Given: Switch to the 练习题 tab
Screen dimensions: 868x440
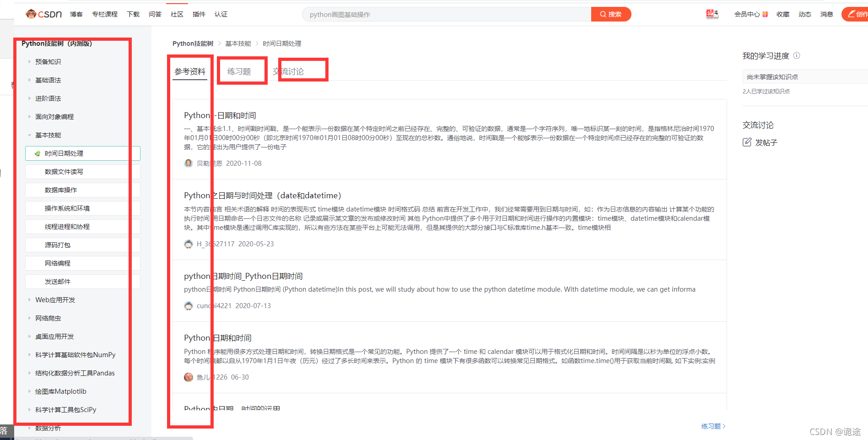Looking at the screenshot, I should [x=239, y=71].
